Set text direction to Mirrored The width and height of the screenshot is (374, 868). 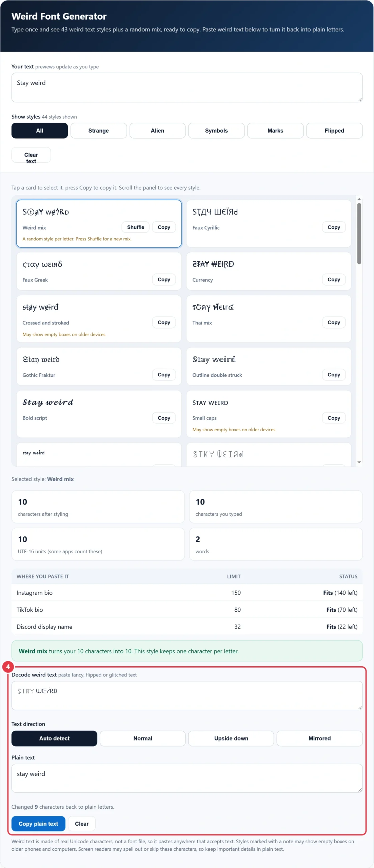click(x=319, y=738)
